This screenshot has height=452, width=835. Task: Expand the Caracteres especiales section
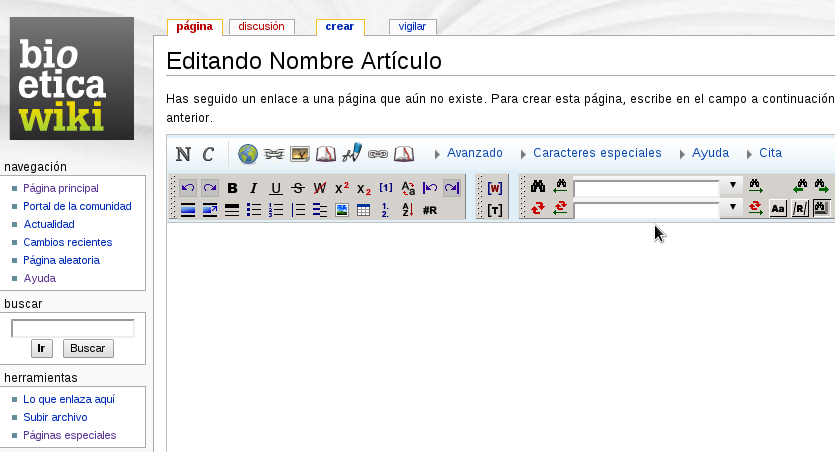point(597,153)
